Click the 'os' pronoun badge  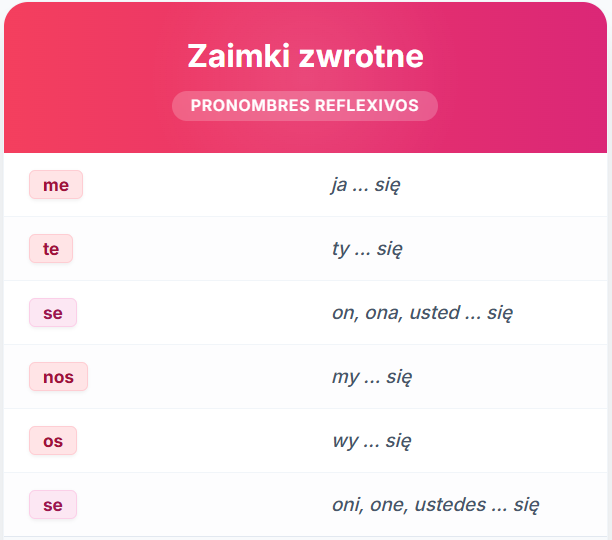tap(53, 441)
